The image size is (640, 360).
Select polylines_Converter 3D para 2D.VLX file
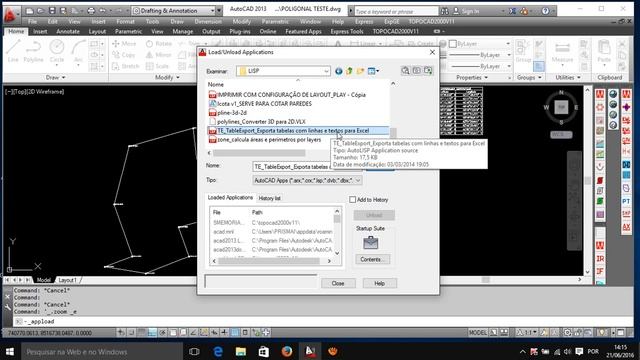(257, 122)
